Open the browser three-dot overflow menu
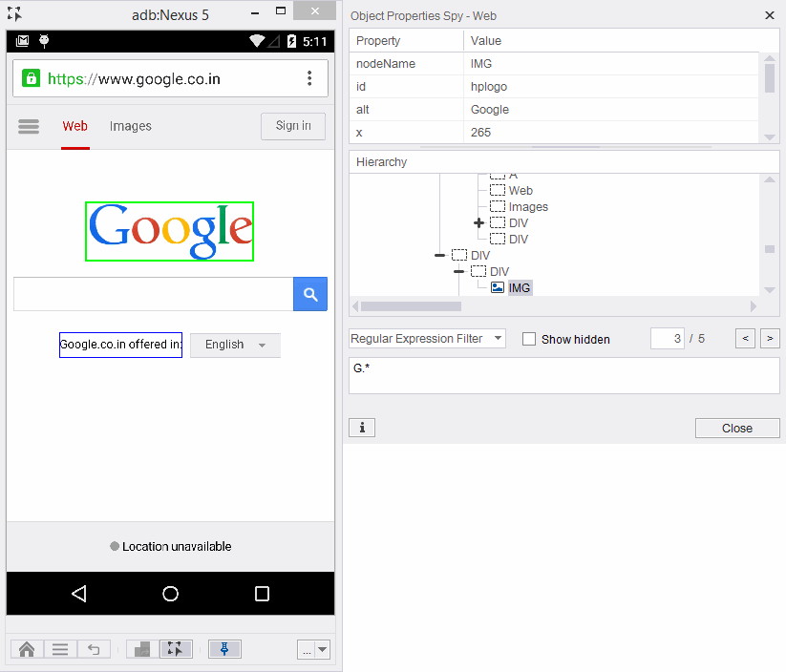The image size is (786, 672). (x=309, y=78)
